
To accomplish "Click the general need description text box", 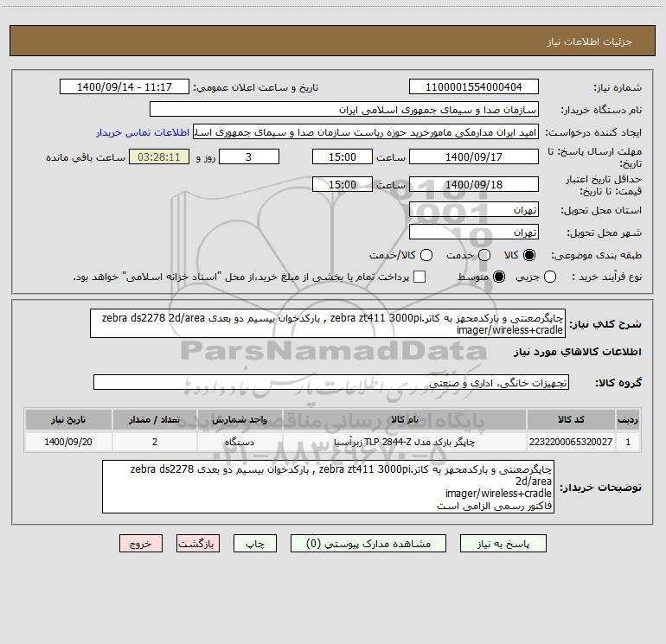I will click(x=328, y=323).
